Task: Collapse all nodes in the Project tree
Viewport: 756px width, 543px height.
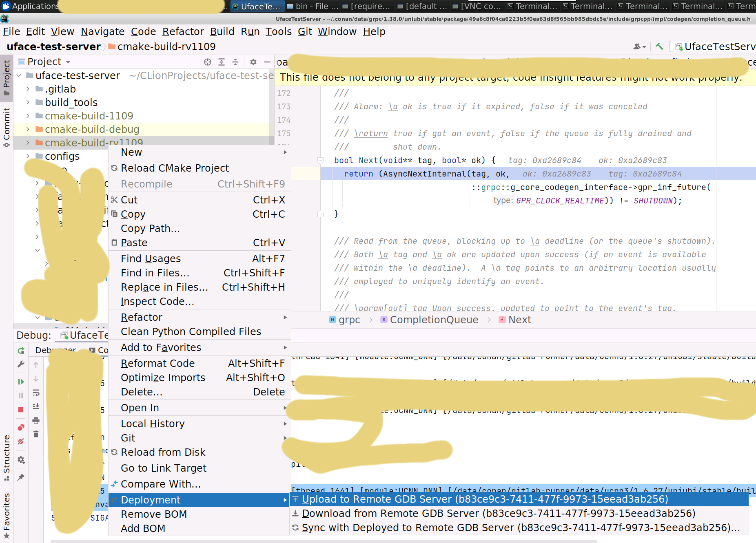Action: pos(235,62)
